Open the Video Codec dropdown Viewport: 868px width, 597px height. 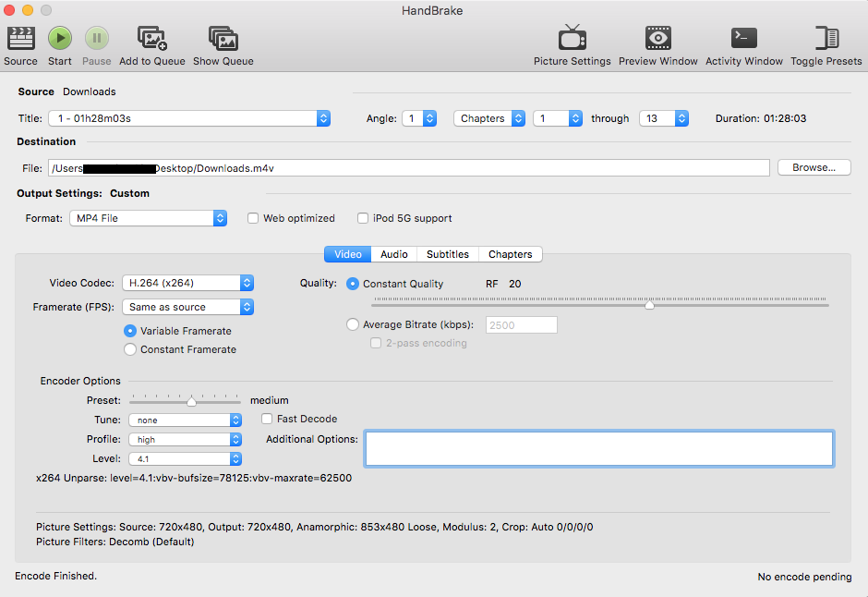click(x=187, y=283)
